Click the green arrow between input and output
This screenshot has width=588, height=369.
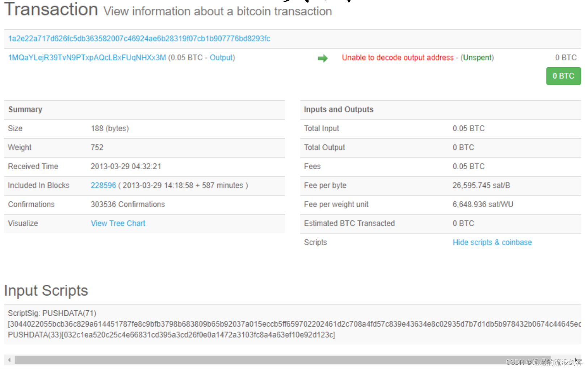(322, 58)
